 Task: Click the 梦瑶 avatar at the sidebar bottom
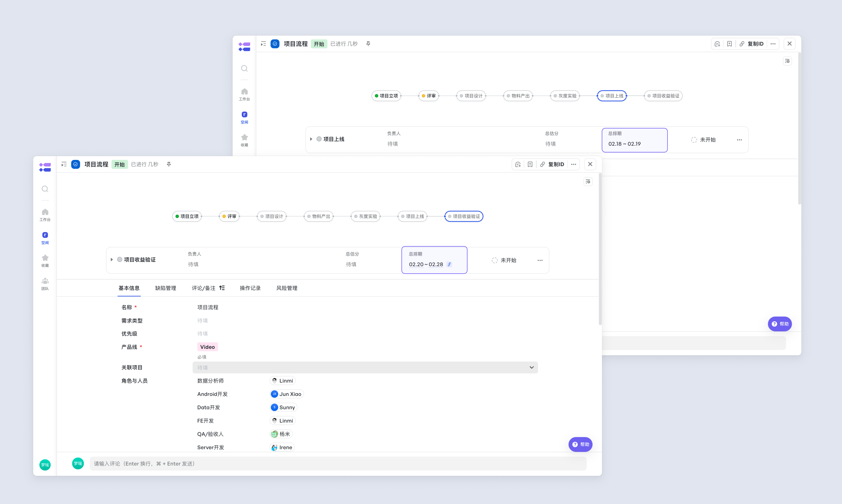point(45,465)
